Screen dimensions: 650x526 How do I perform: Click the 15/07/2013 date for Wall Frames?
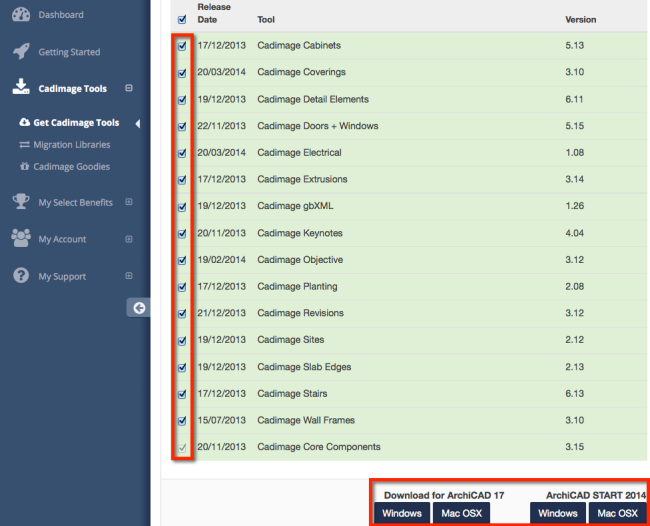pos(221,420)
